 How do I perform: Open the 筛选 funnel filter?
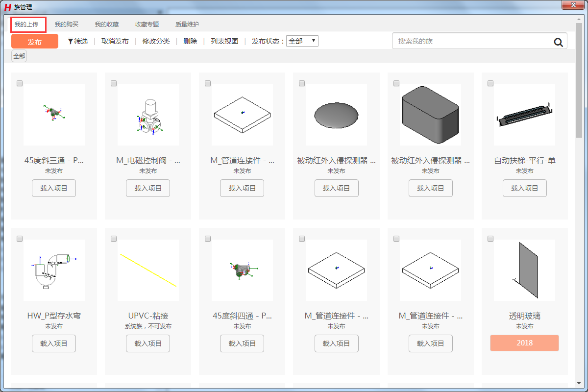(77, 42)
